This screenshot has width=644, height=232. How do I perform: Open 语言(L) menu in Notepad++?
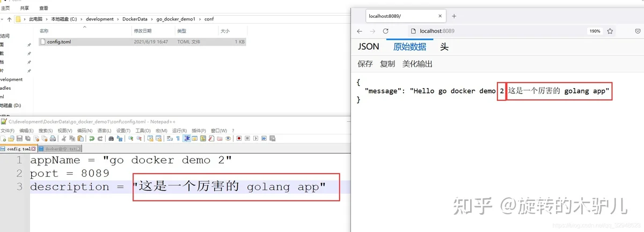pos(104,130)
